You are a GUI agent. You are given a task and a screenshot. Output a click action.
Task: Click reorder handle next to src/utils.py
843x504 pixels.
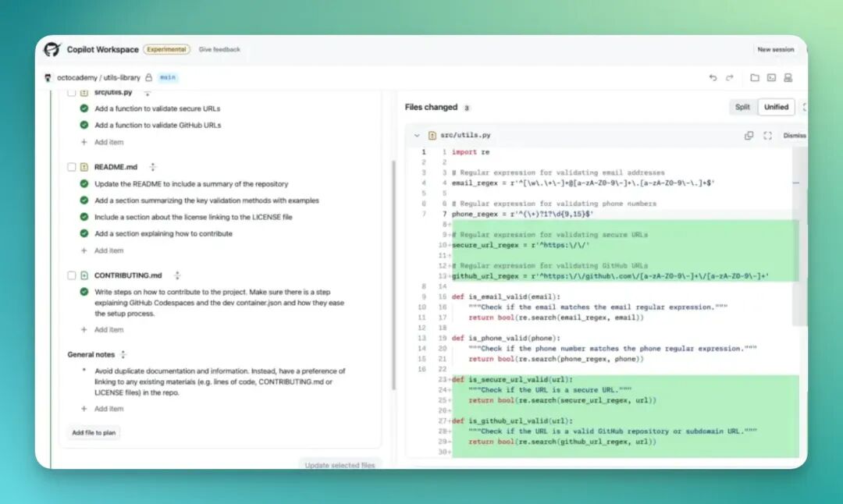tap(148, 93)
